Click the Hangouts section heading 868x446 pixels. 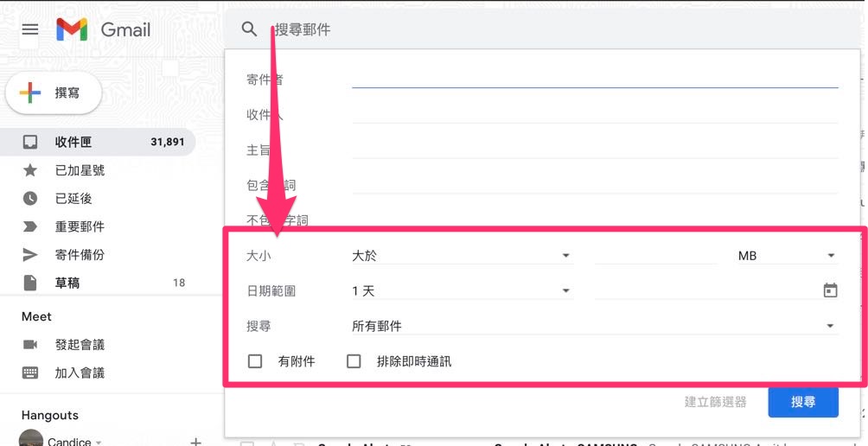50,415
